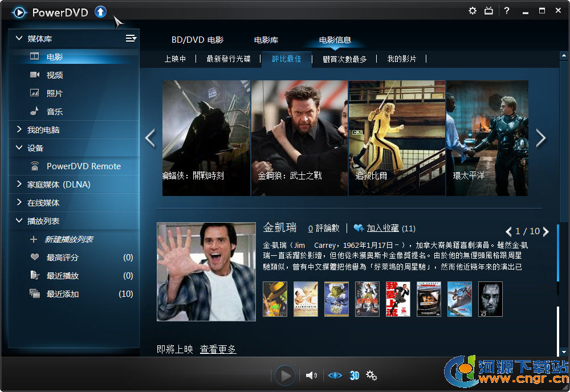Collapse the 设备 section

click(x=19, y=148)
